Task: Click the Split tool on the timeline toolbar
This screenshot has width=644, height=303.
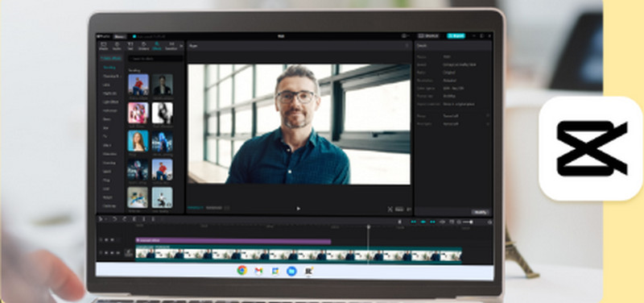Action: [134, 219]
